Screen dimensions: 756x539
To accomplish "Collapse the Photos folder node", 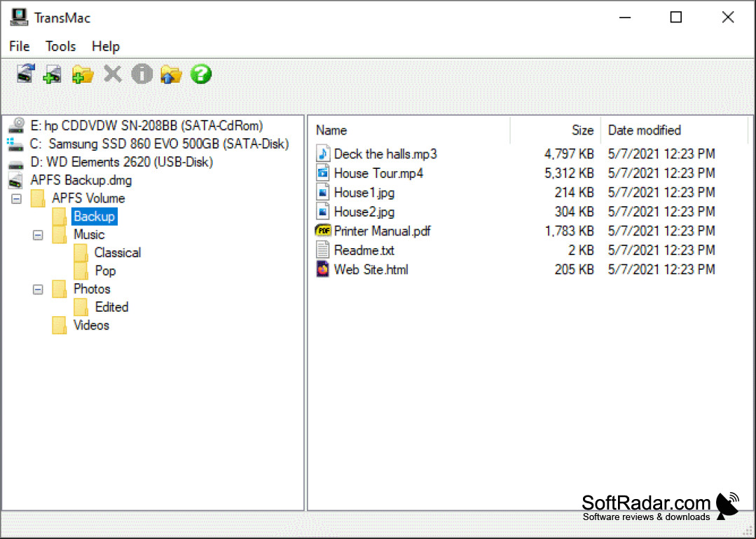I will tap(38, 289).
